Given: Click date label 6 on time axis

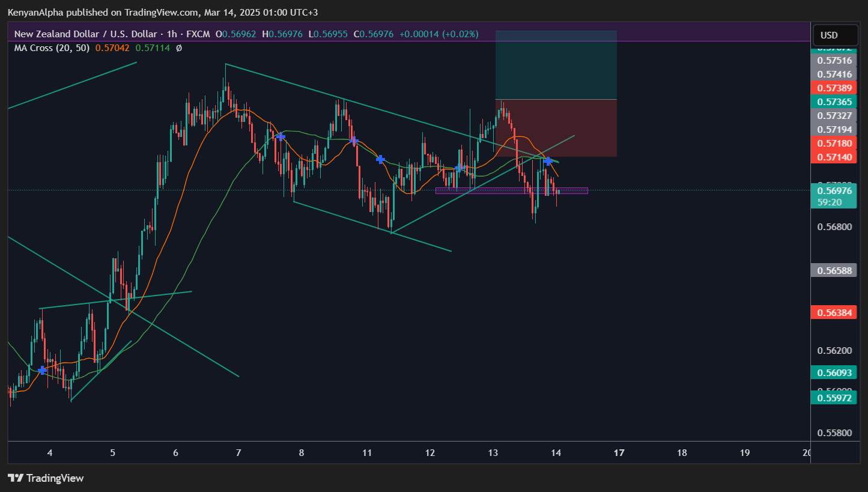Looking at the screenshot, I should pyautogui.click(x=175, y=452).
